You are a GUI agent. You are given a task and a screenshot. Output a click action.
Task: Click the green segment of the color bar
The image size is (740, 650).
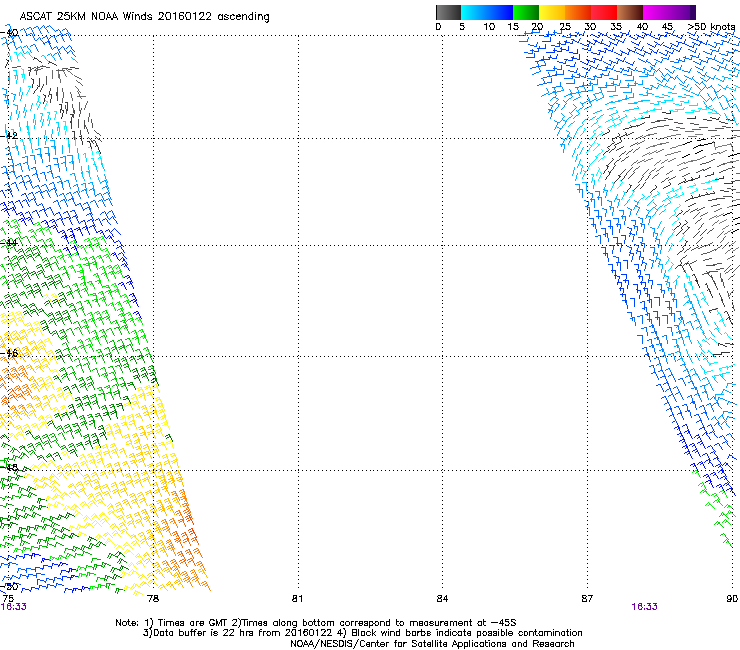[526, 12]
